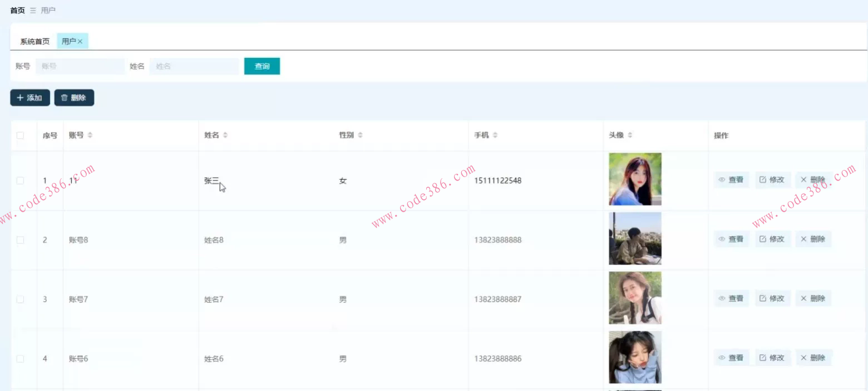Sort the table by 账号 column
Image resolution: width=868 pixels, height=391 pixels.
click(x=90, y=135)
